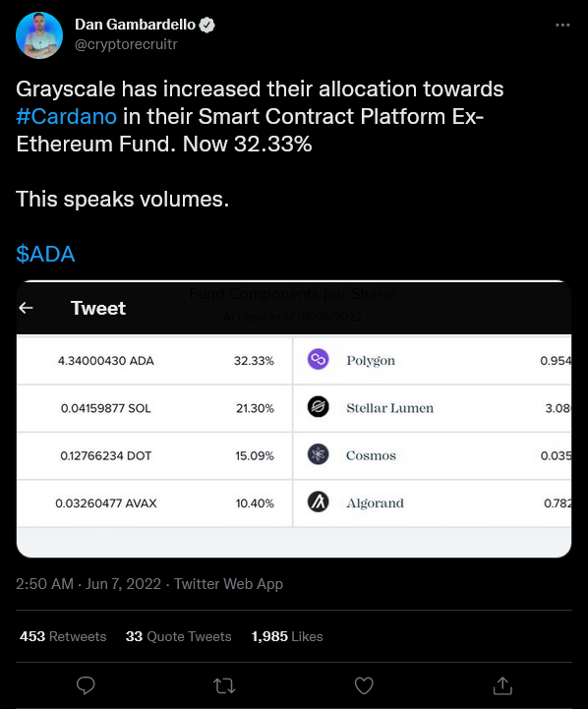View the 33 Quote Tweets list
The height and width of the screenshot is (709, 588).
point(179,636)
